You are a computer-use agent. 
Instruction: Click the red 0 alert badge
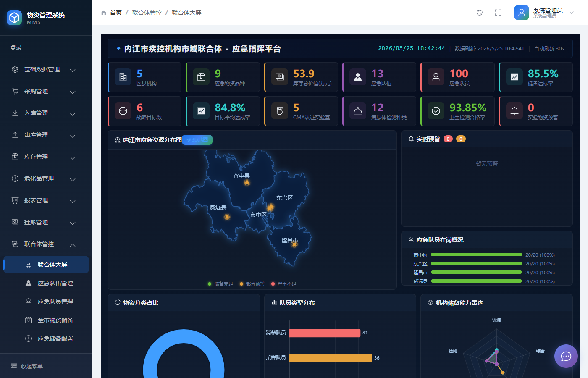[448, 139]
